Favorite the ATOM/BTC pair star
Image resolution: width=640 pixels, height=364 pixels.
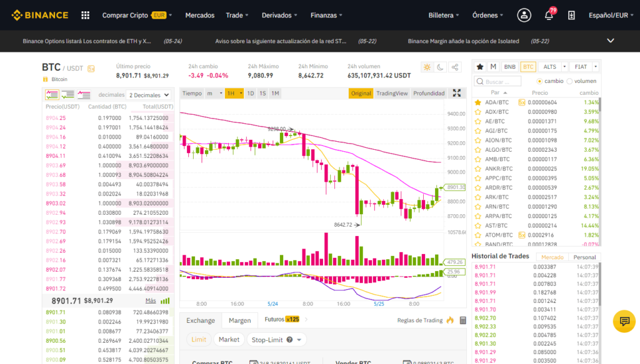coord(478,235)
